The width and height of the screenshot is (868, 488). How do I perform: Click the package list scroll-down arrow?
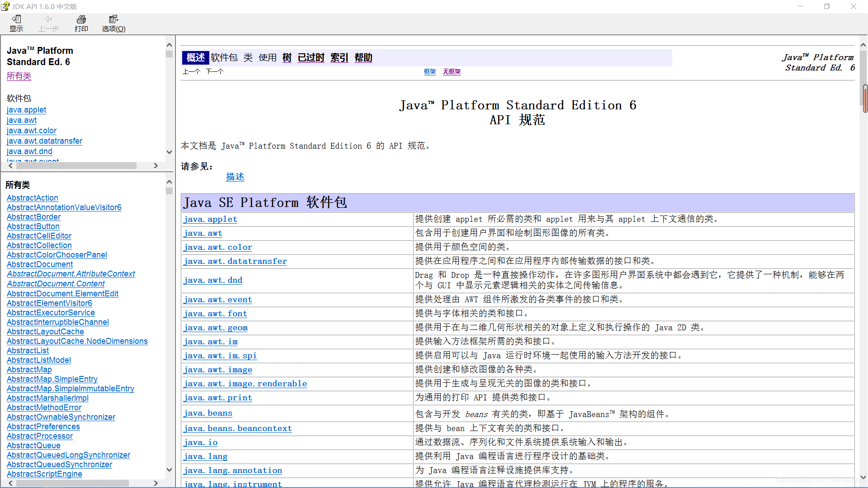pyautogui.click(x=169, y=152)
